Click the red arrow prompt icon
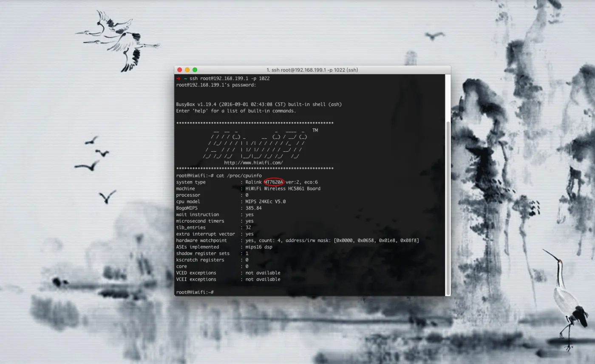The width and height of the screenshot is (595, 364). [178, 79]
